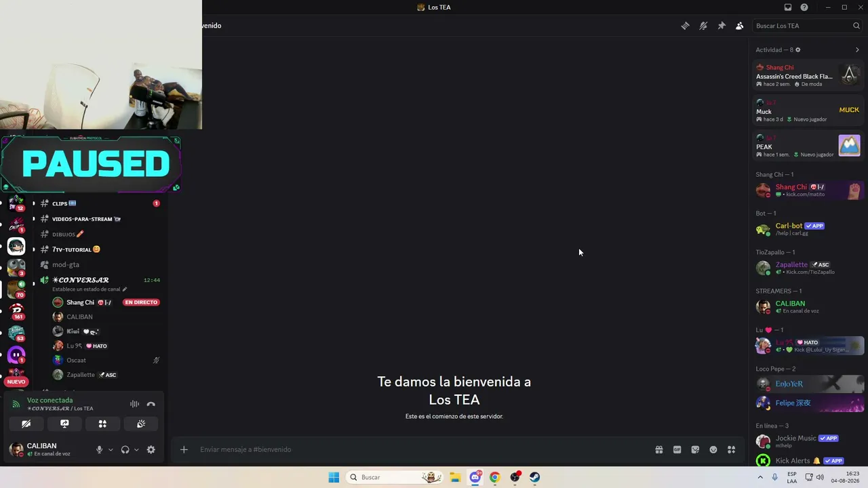Open Steam from the taskbar
The width and height of the screenshot is (868, 488).
point(535,477)
